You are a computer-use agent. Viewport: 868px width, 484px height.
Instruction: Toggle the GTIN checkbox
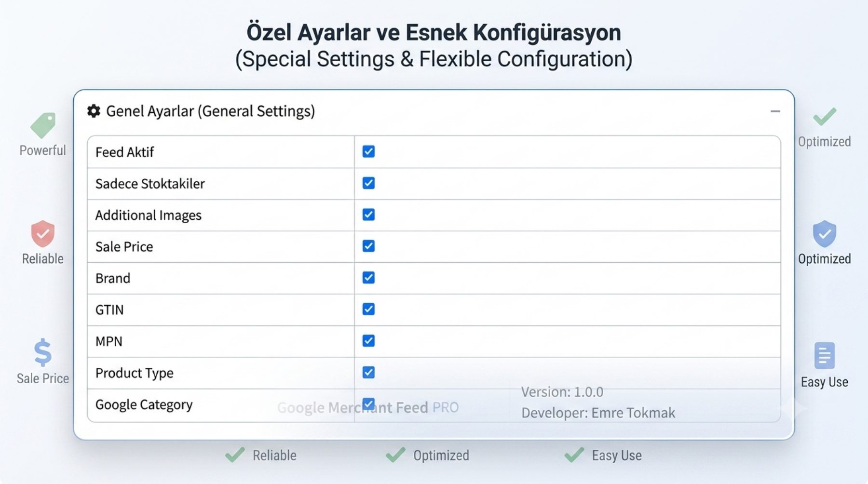[x=368, y=309]
